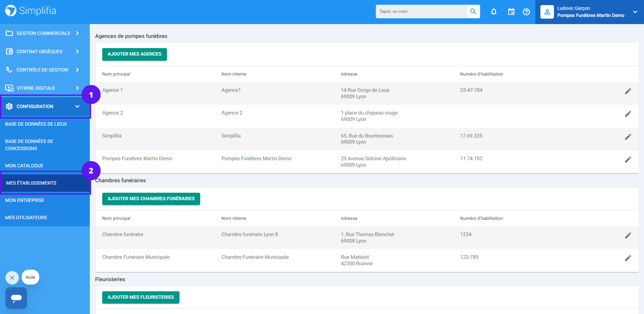Click habilitation number 17.69.325
The image size is (644, 314).
(x=471, y=136)
